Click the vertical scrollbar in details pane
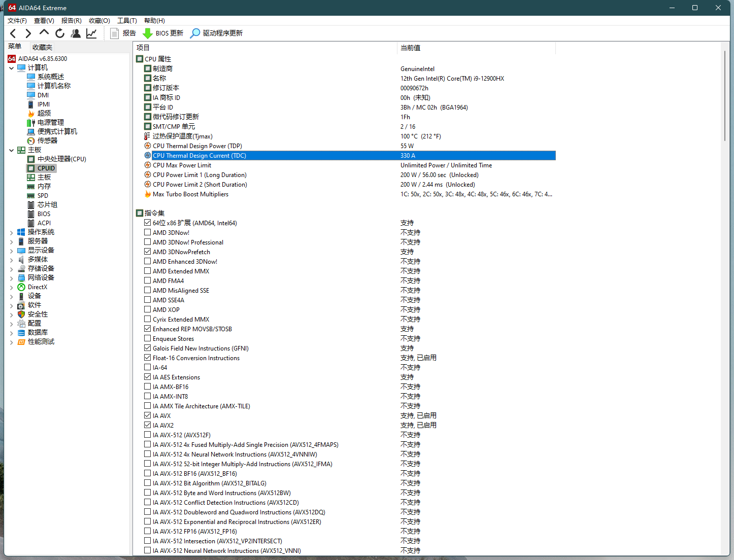The height and width of the screenshot is (560, 734). click(725, 96)
